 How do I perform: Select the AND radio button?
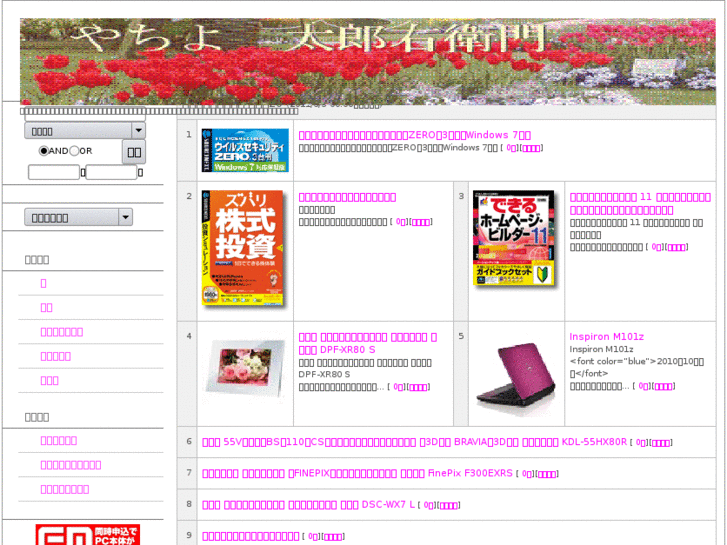point(44,151)
